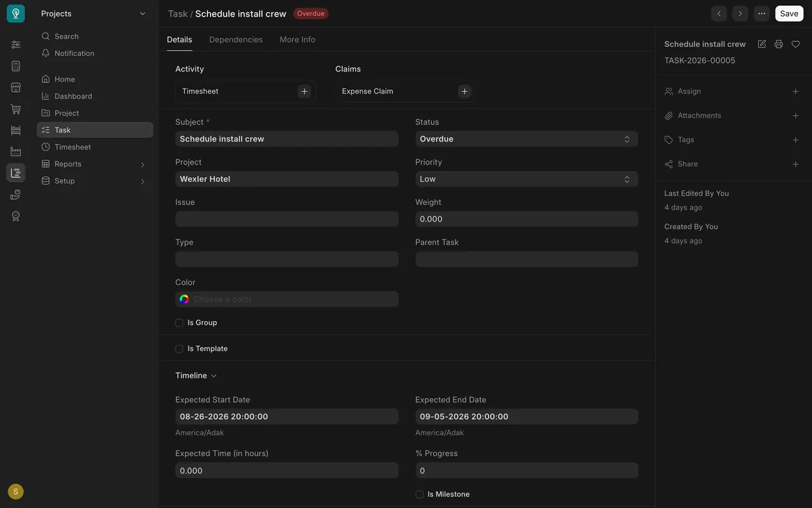Save the task
Screen dimensions: 812x508
(789, 13)
